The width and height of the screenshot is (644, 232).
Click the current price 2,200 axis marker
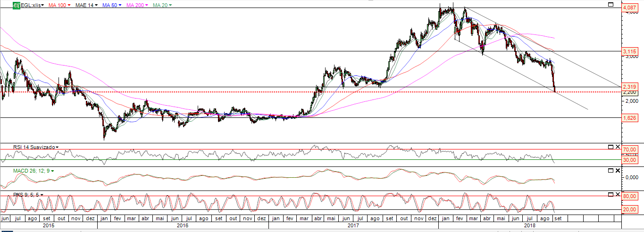coord(630,92)
